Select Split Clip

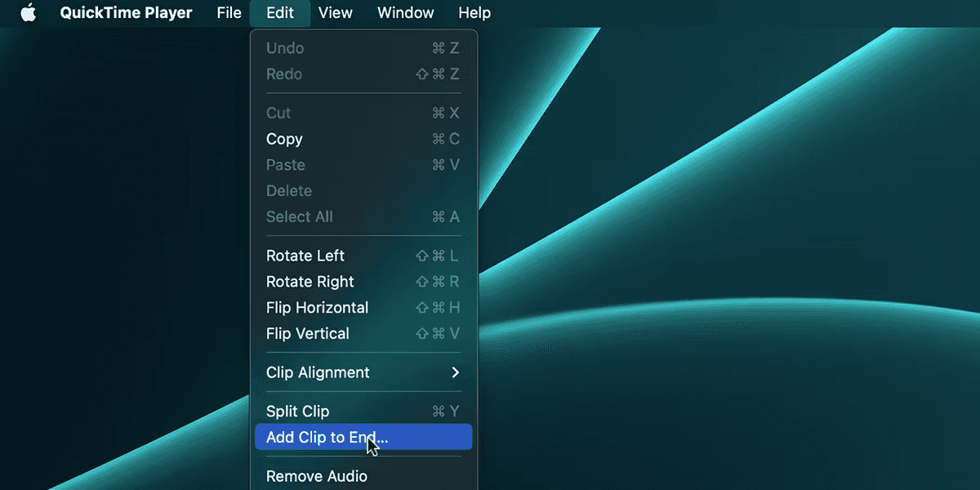point(297,412)
